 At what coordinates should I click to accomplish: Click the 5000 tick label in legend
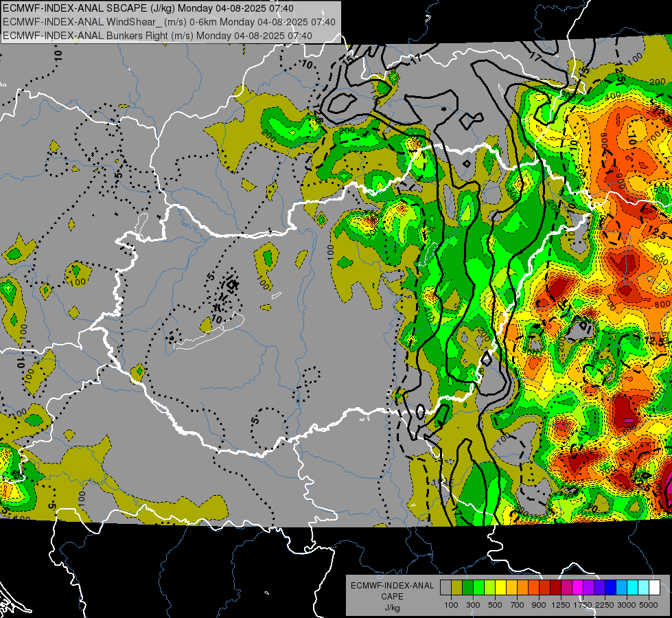[649, 605]
